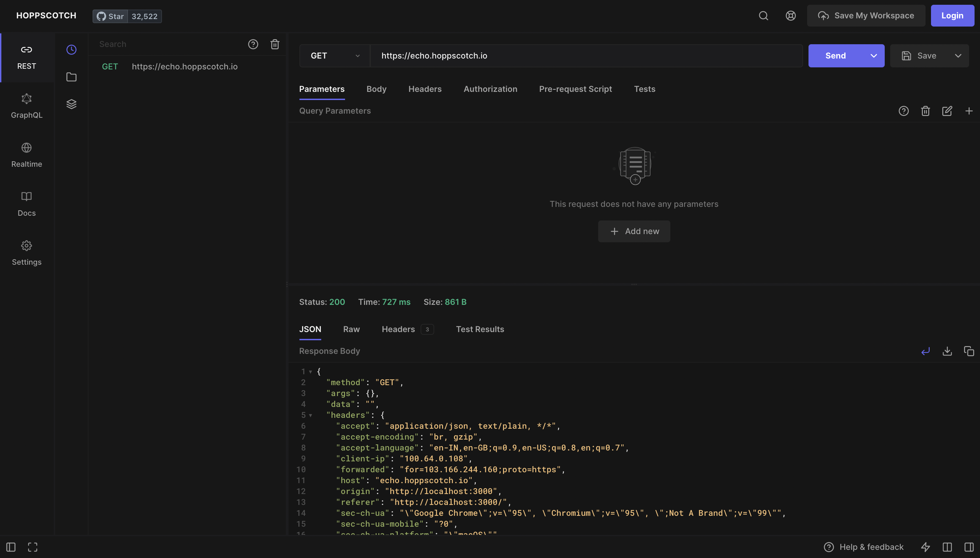Expand the Save button options chevron
The width and height of the screenshot is (980, 558).
tap(958, 56)
